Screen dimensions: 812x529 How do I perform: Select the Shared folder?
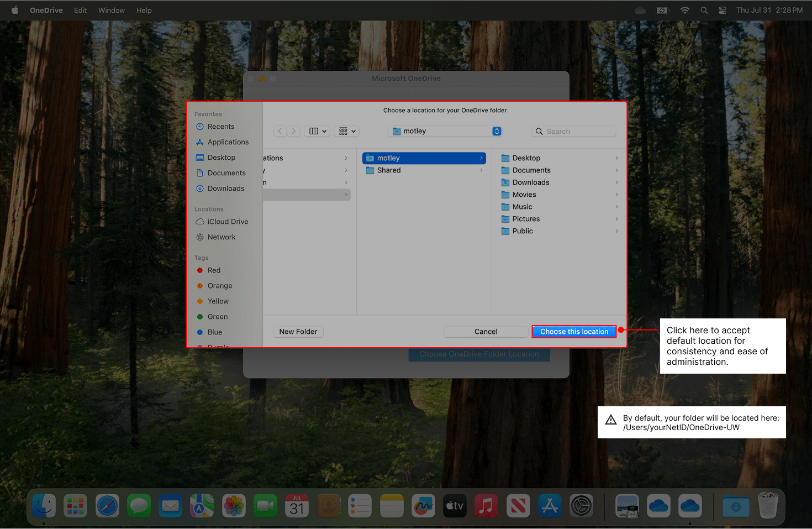(389, 170)
